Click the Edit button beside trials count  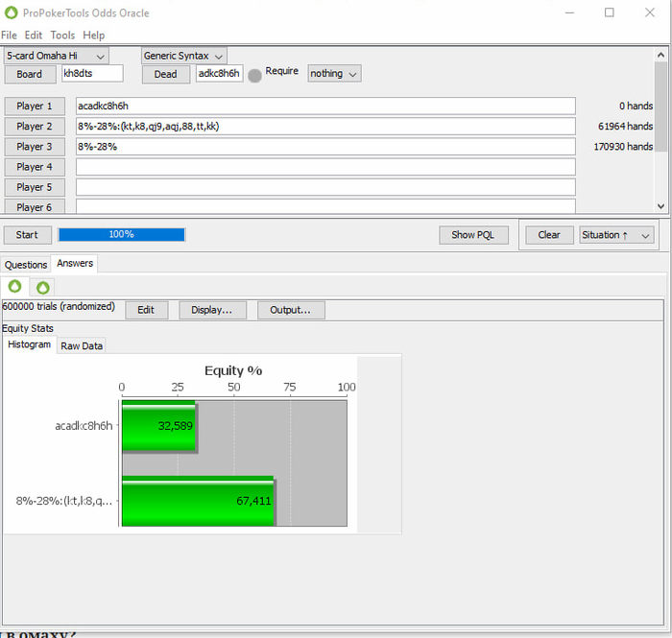[x=146, y=310]
